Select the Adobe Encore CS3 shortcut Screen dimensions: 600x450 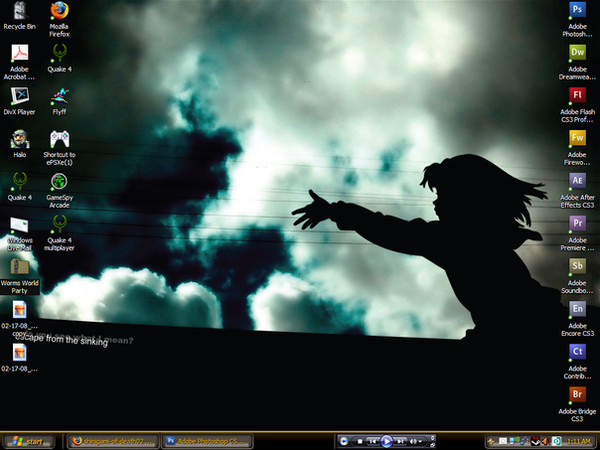click(x=577, y=319)
